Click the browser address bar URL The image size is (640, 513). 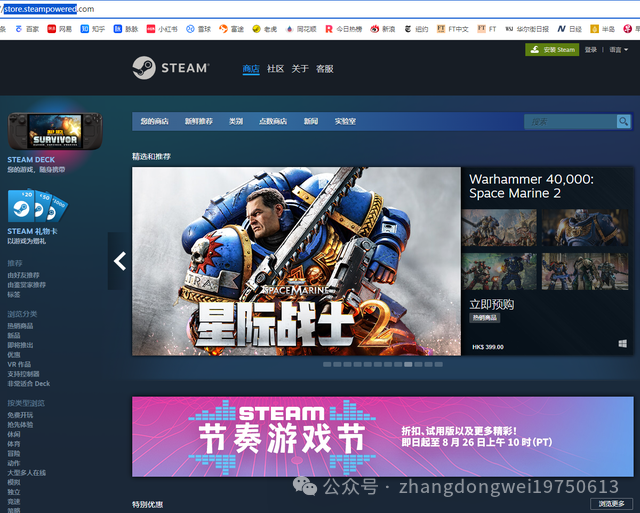(x=49, y=9)
